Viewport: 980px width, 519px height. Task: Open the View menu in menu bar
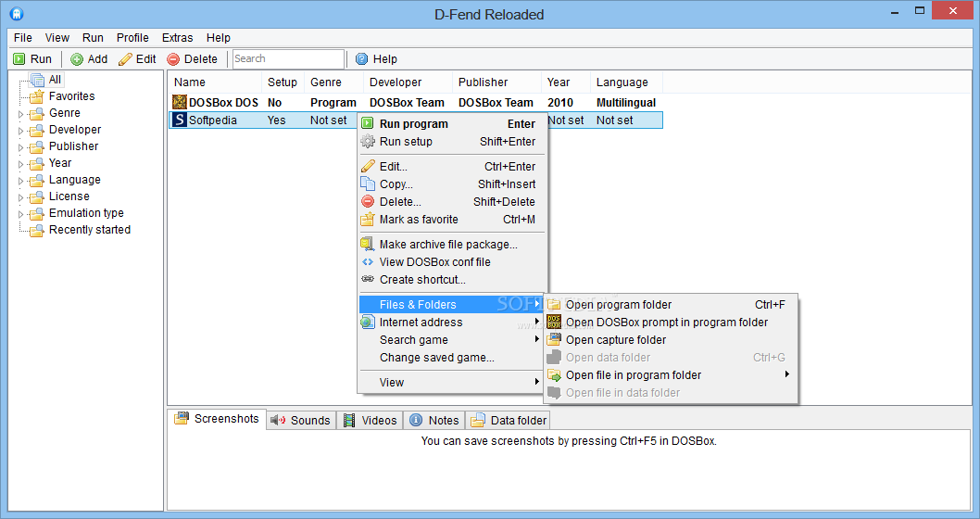tap(57, 37)
